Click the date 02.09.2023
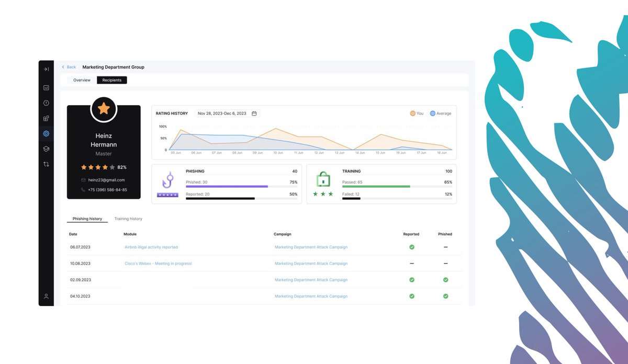Viewport: 628px width, 364px height. pos(80,280)
